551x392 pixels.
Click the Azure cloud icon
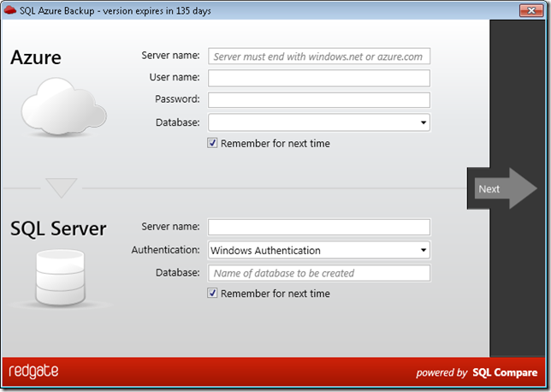click(x=63, y=107)
